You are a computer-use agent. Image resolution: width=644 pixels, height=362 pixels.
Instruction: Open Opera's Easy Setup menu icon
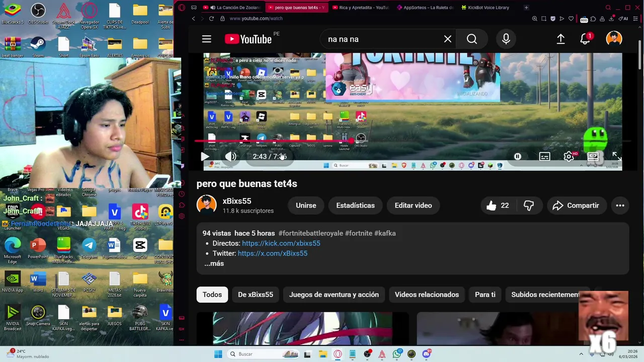(635, 19)
